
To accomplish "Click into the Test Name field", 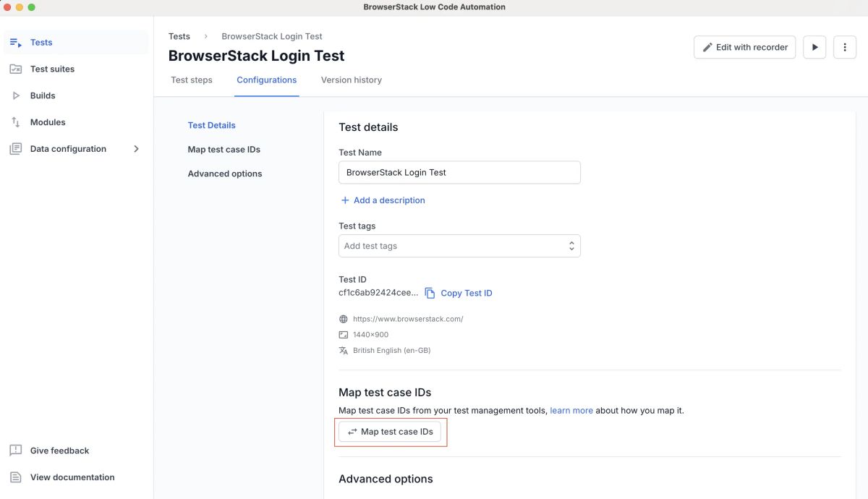I will (x=459, y=173).
